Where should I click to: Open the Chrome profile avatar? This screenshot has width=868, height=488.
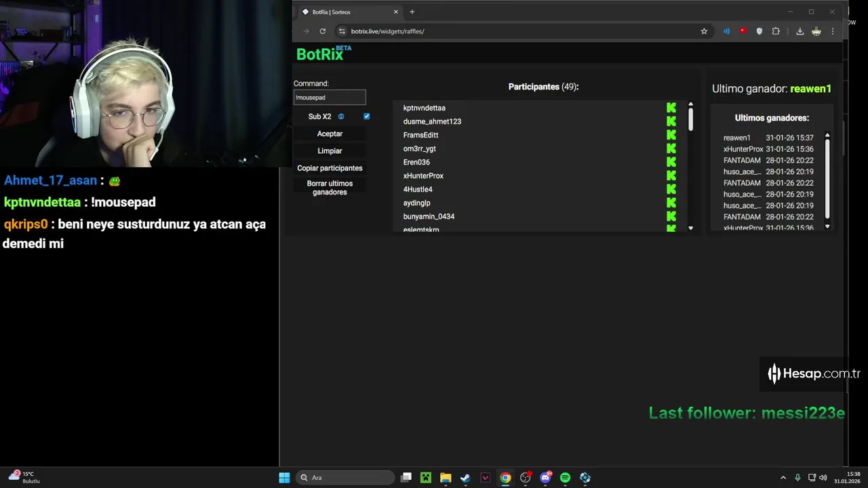816,31
